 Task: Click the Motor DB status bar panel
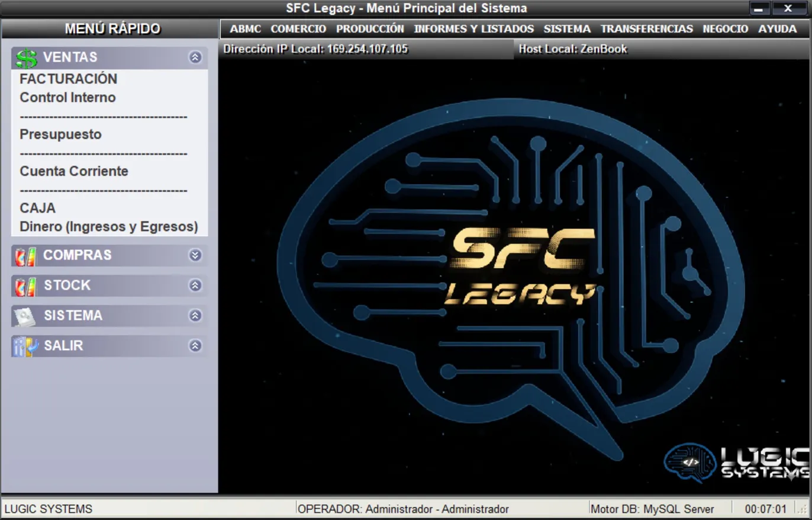[652, 509]
